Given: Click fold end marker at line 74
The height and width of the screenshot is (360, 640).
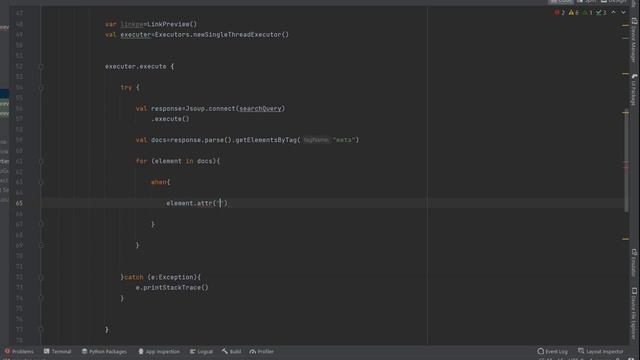Looking at the screenshot, I should pos(41,298).
